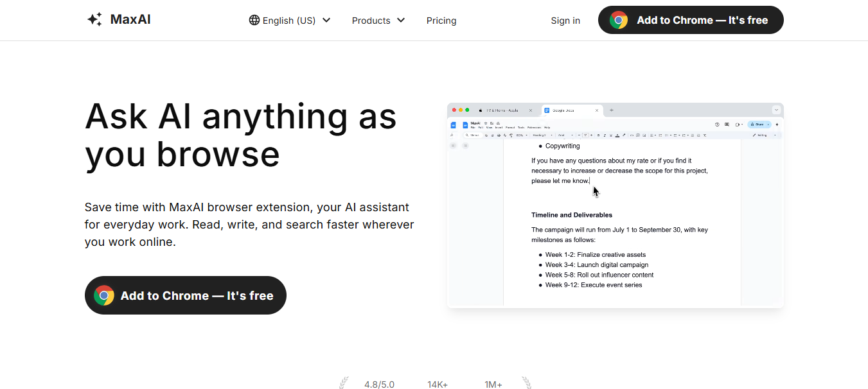Click the Sign in link
Screen dimensions: 868x389
pos(565,21)
